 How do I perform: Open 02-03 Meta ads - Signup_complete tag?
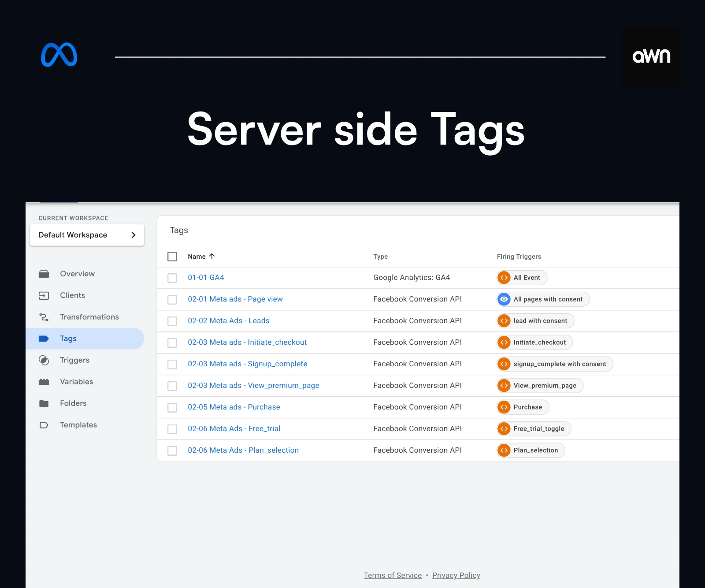pos(248,364)
